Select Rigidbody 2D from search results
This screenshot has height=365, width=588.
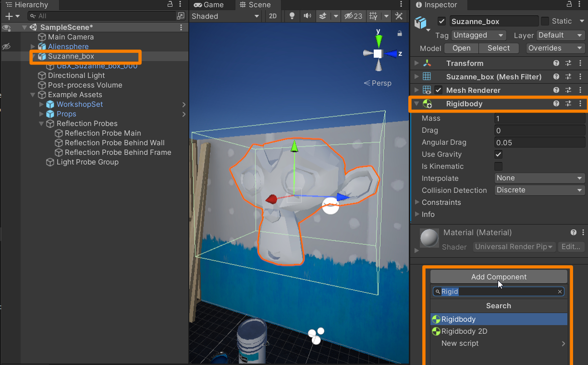464,331
